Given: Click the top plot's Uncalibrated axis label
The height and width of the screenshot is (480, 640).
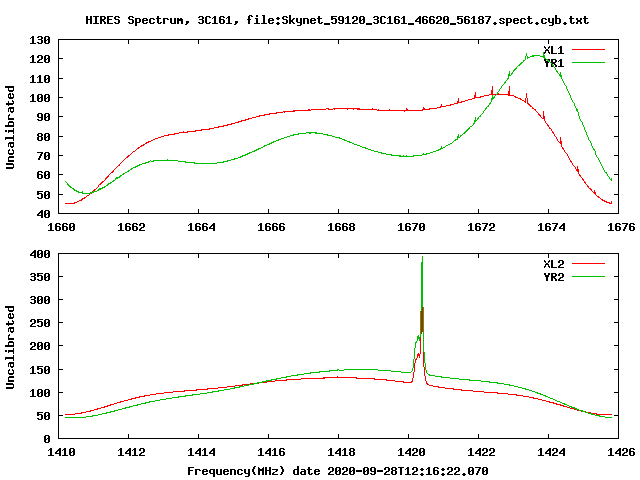Looking at the screenshot, I should [x=10, y=127].
